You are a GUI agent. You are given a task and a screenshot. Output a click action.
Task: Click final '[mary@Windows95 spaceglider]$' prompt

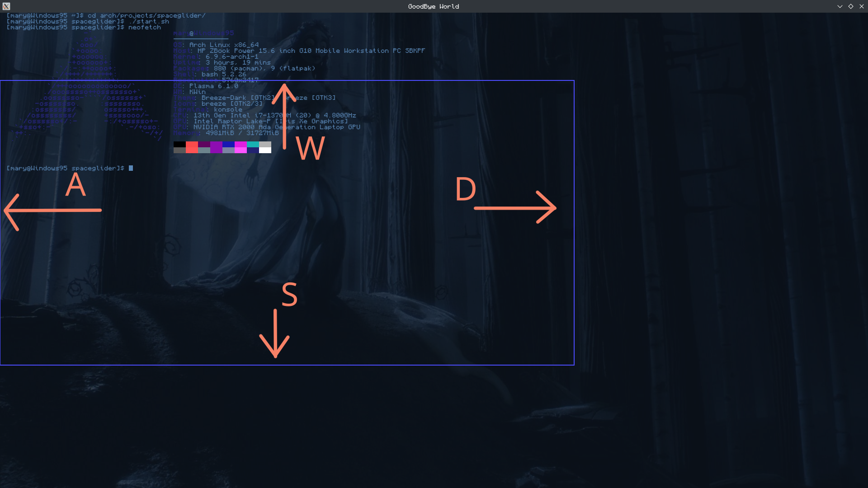coord(65,168)
